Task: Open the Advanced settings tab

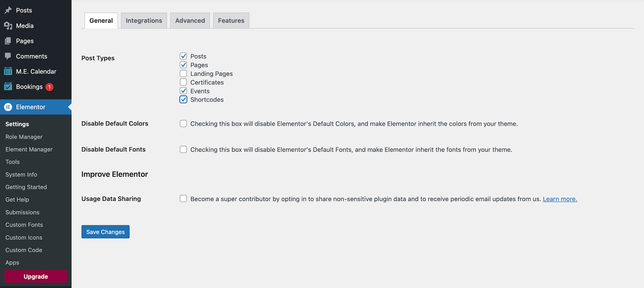Action: [190, 21]
